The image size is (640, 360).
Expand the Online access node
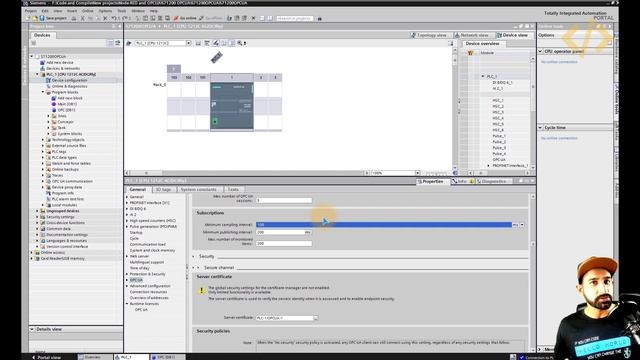tap(32, 253)
